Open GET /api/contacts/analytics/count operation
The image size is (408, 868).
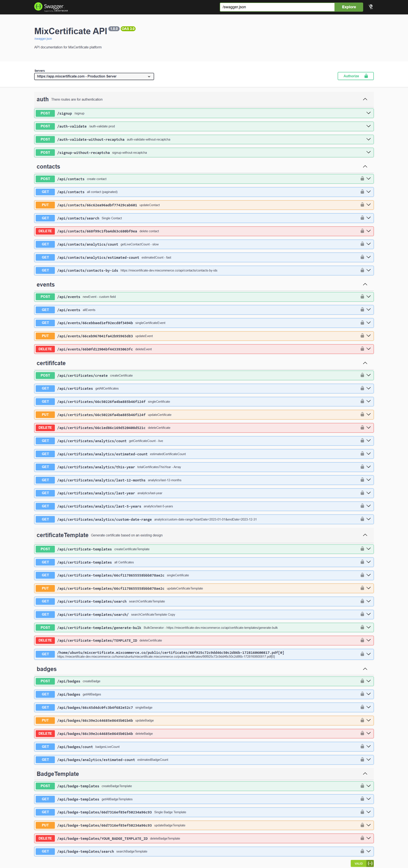204,244
